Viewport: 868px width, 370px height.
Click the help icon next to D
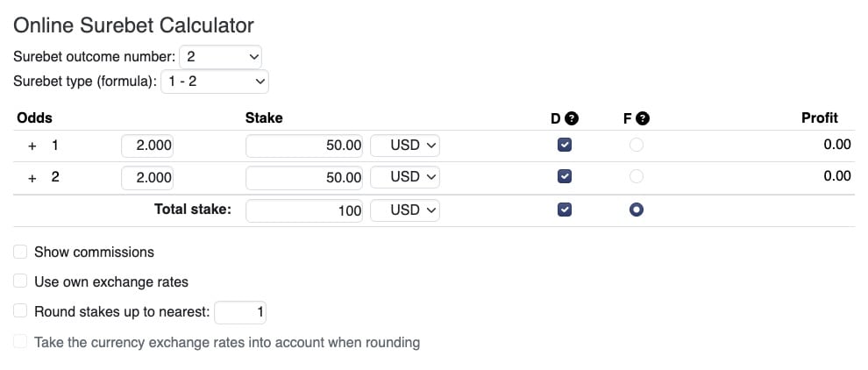572,118
